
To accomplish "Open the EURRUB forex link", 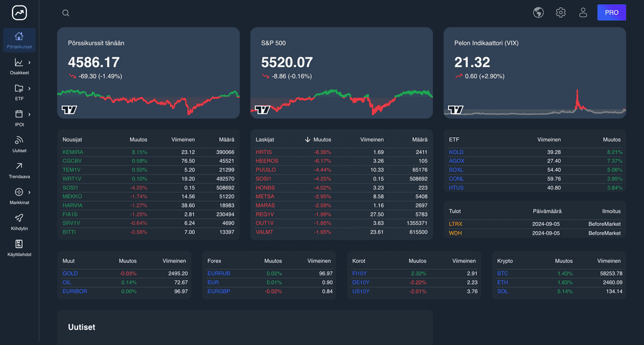I will pos(218,273).
